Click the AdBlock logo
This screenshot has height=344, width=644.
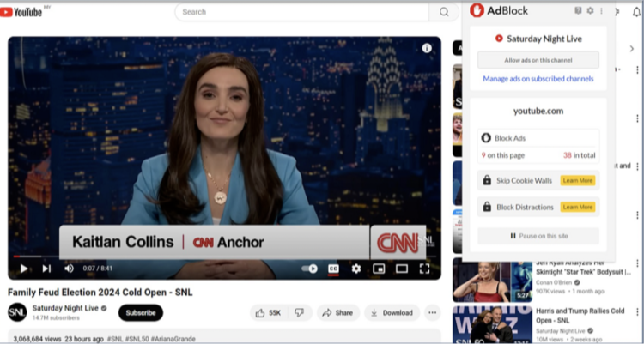tap(499, 10)
